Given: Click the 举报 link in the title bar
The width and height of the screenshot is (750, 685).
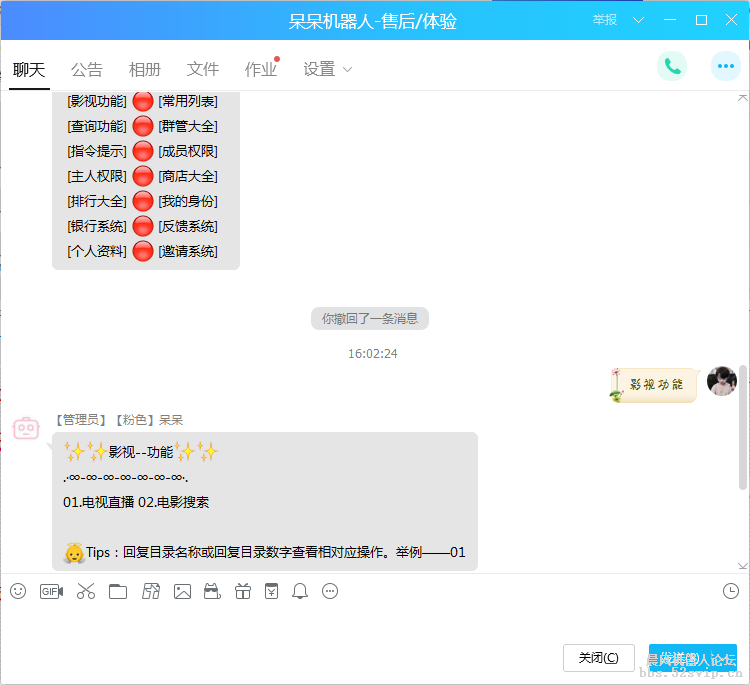Looking at the screenshot, I should click(605, 20).
